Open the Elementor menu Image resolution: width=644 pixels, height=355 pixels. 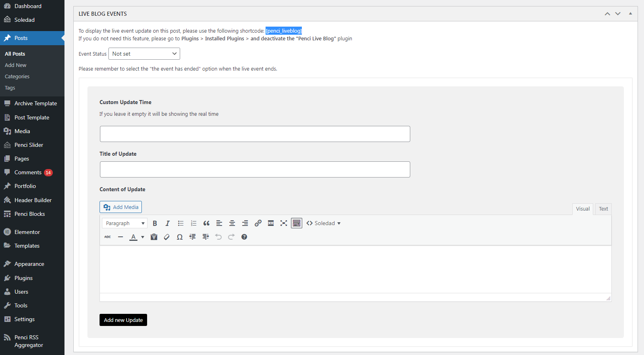click(x=32, y=232)
